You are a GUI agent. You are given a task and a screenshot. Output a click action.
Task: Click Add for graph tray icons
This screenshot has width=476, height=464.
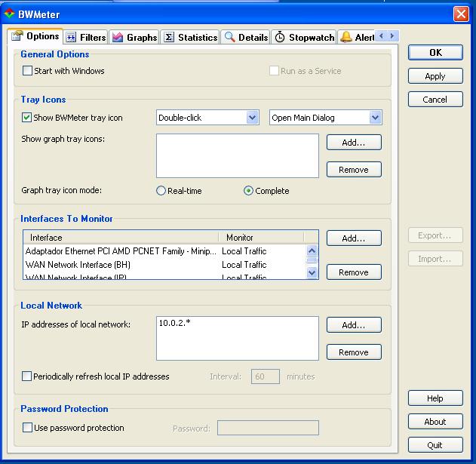(354, 143)
